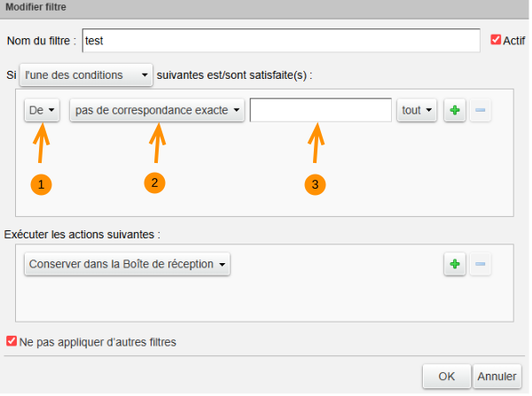The image size is (532, 396).
Task: Remove the condition row with the minus icon
Action: [x=480, y=111]
